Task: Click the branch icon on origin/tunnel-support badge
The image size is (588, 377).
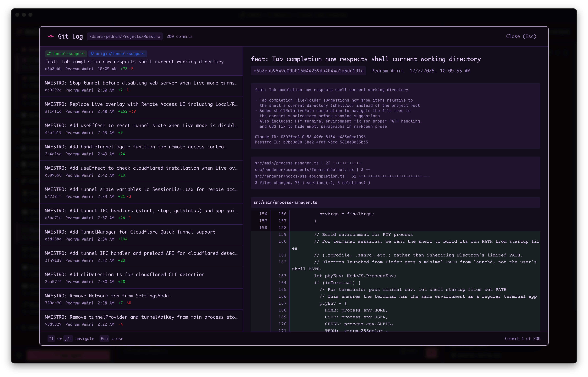Action: pos(92,54)
